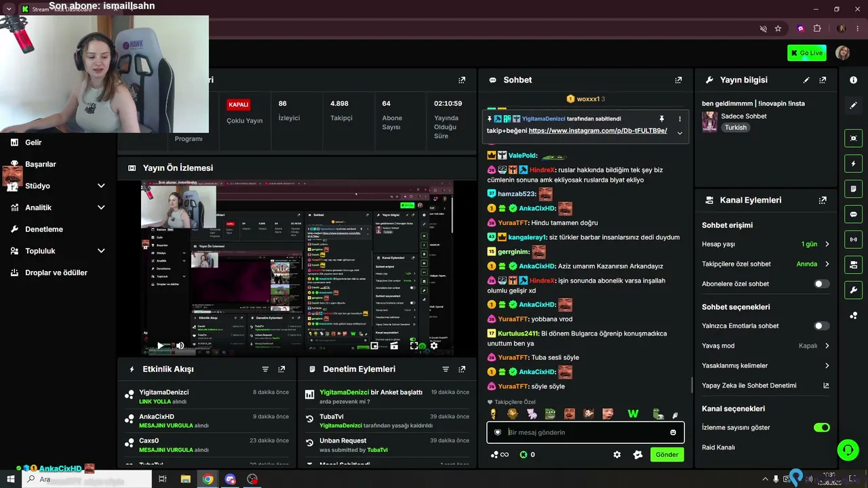
Task: Open chat settings gear icon
Action: click(x=617, y=455)
